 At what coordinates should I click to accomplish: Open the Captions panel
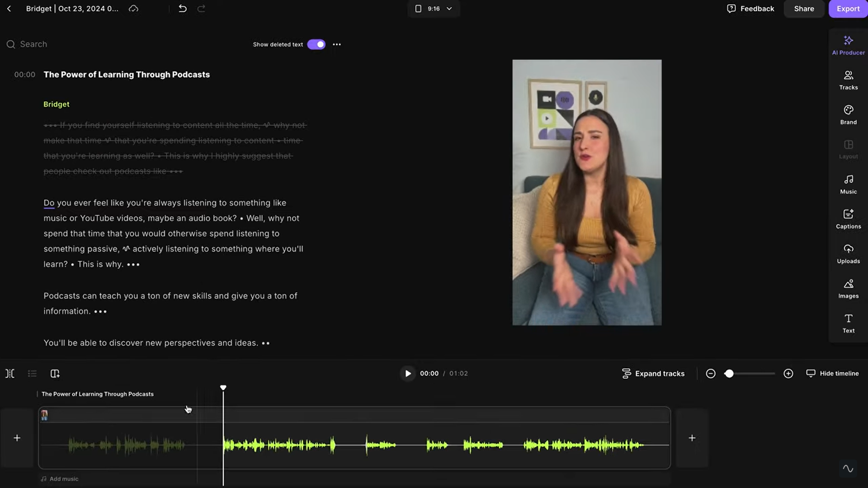tap(848, 218)
